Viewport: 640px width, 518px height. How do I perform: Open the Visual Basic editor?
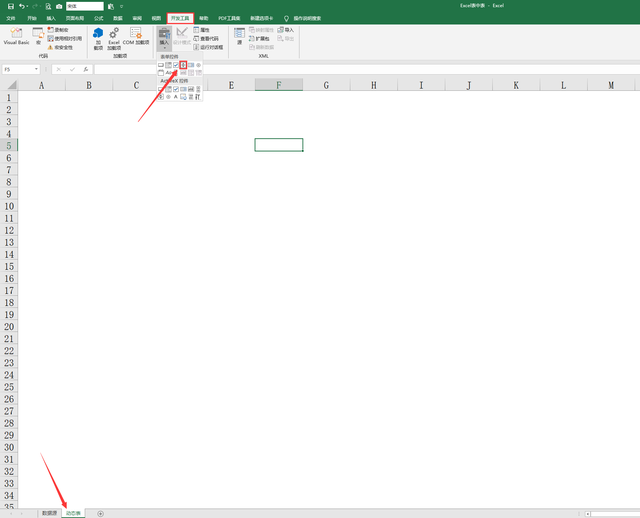(x=16, y=36)
